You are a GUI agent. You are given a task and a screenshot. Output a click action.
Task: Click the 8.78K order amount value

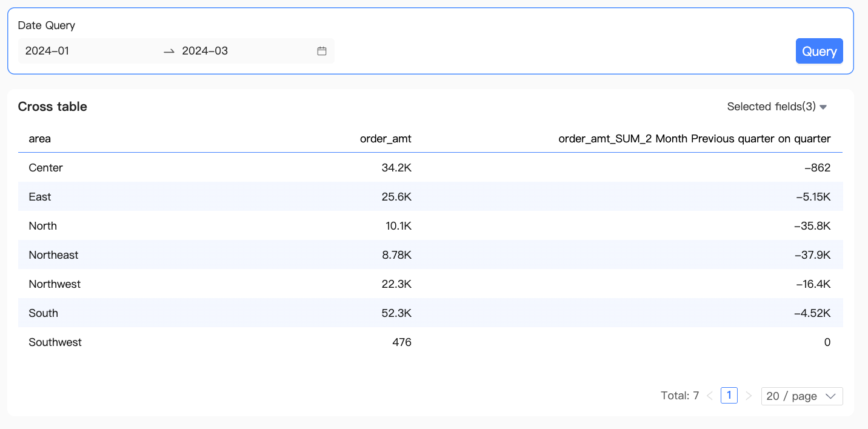point(396,255)
